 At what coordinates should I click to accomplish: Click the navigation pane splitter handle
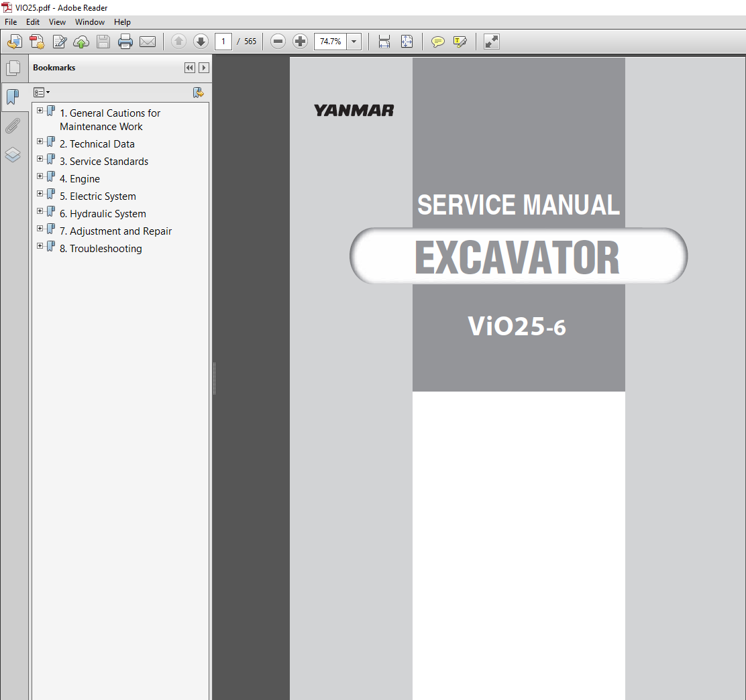click(x=215, y=379)
